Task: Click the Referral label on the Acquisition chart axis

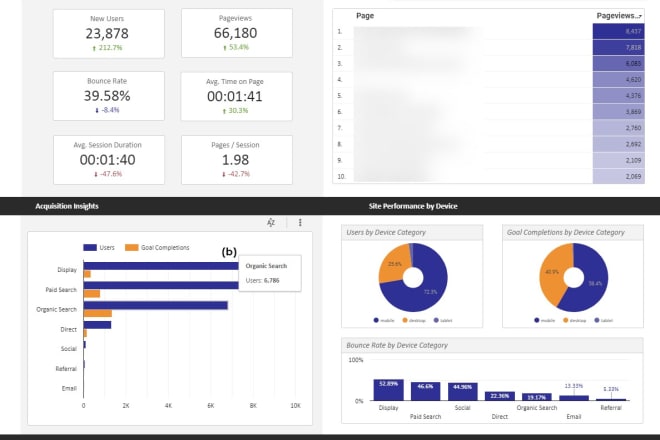Action: tap(66, 369)
